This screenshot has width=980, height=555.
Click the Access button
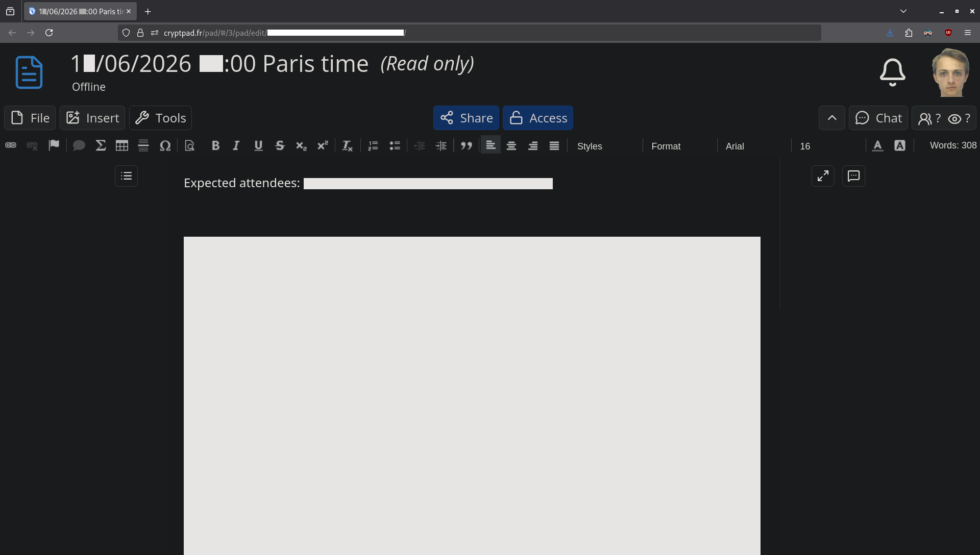coord(538,118)
